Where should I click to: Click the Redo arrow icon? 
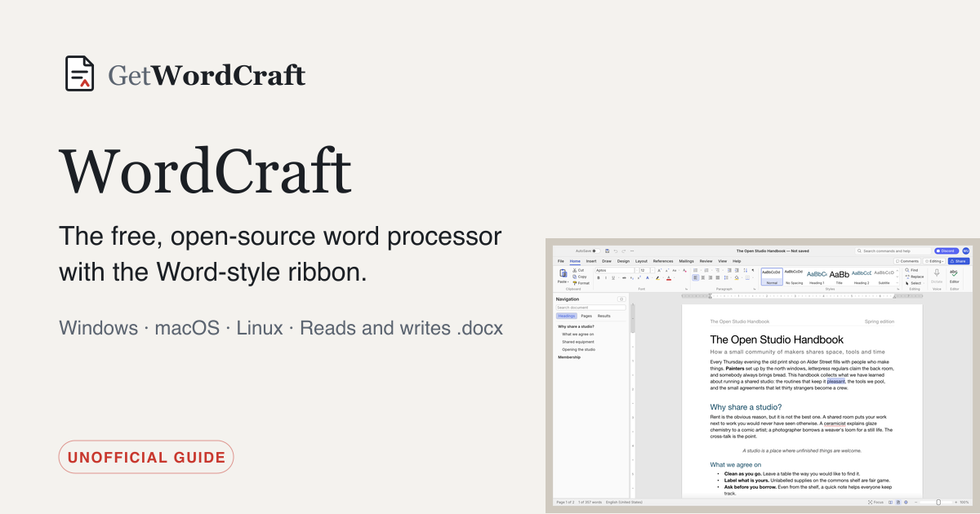point(624,251)
